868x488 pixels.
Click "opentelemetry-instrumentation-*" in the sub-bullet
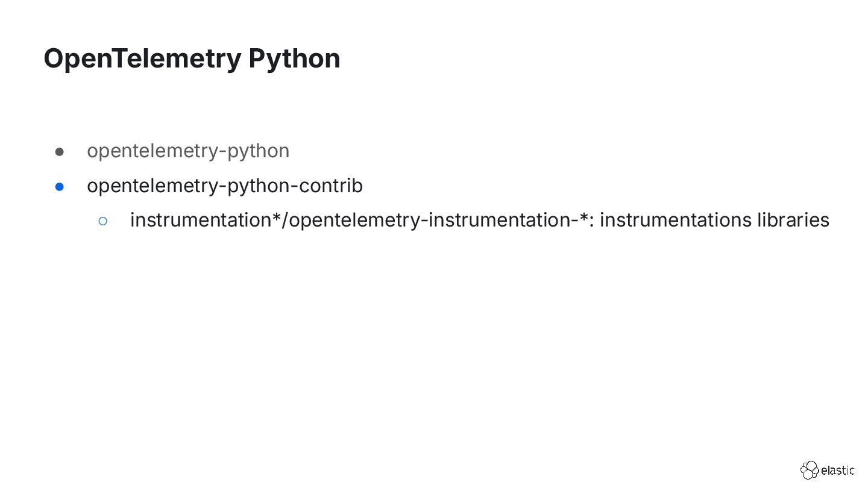tap(439, 220)
